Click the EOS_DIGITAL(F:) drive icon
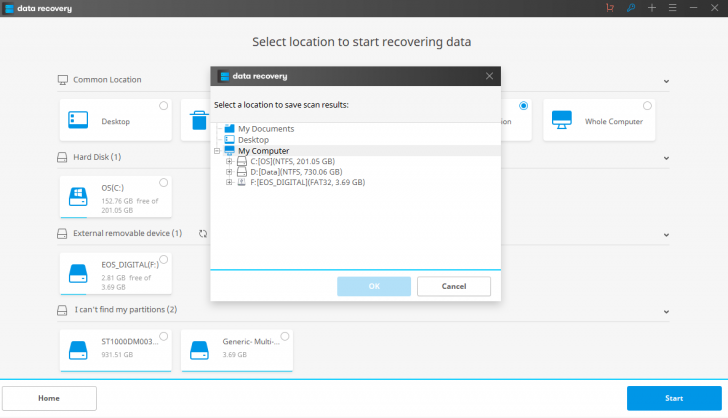Viewport: 728px width, 418px height. point(78,273)
